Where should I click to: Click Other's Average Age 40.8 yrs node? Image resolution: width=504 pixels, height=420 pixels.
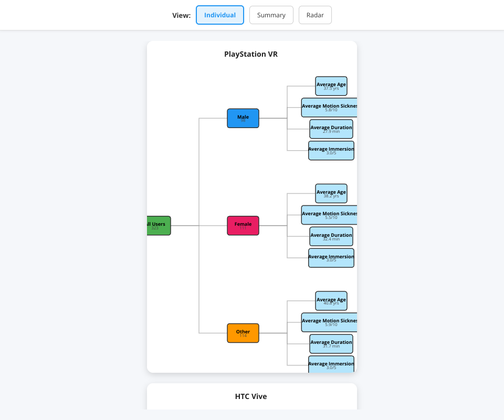pos(331,301)
